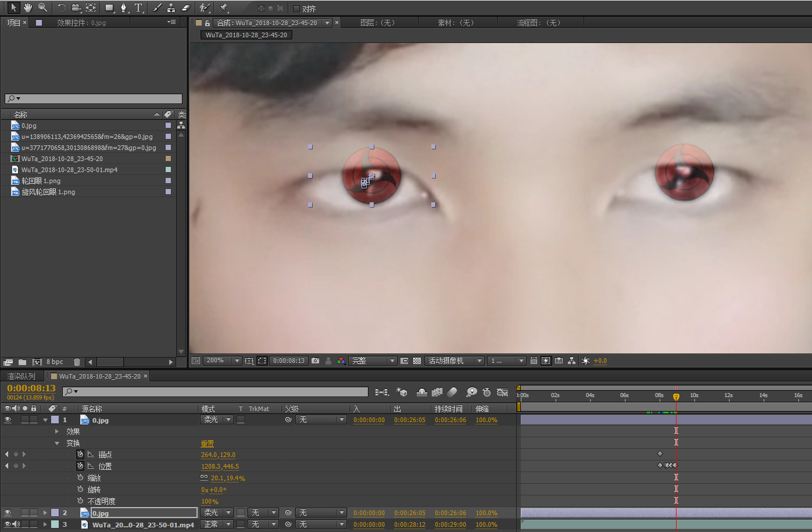
Task: Click the current time 0:00:08:13 display
Action: 31,388
